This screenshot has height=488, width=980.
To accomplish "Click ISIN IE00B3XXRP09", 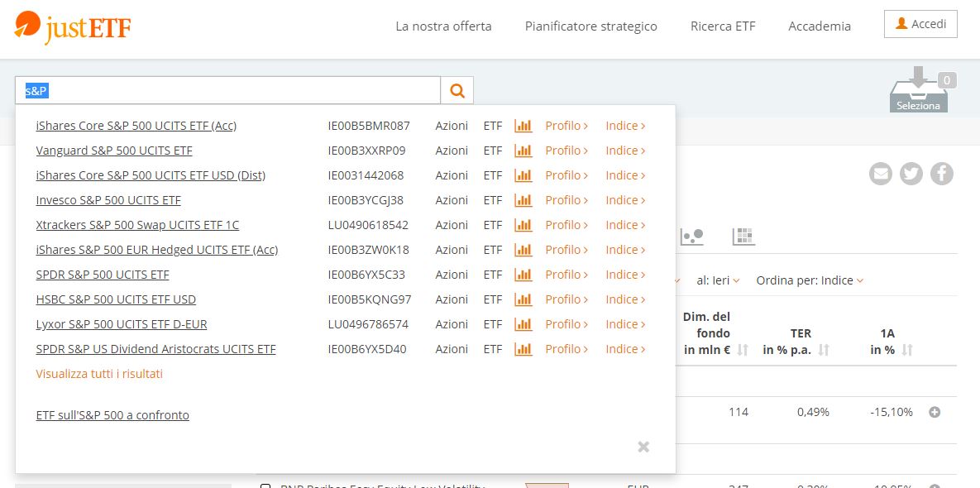I will pyautogui.click(x=367, y=151).
